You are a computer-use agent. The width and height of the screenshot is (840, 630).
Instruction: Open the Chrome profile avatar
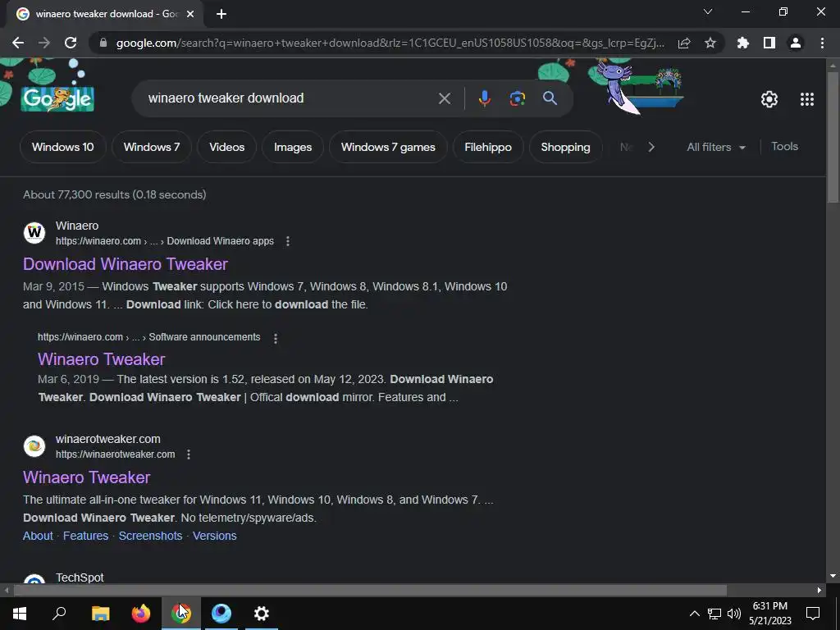pos(796,43)
